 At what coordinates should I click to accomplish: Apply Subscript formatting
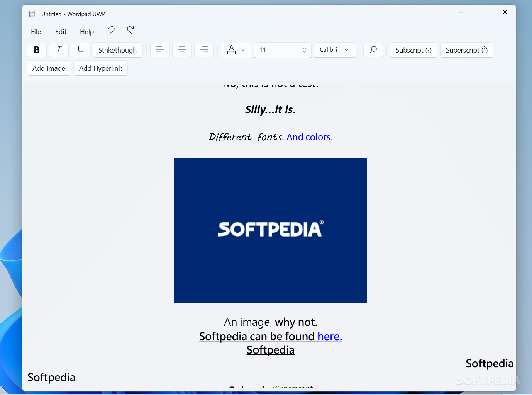click(413, 50)
